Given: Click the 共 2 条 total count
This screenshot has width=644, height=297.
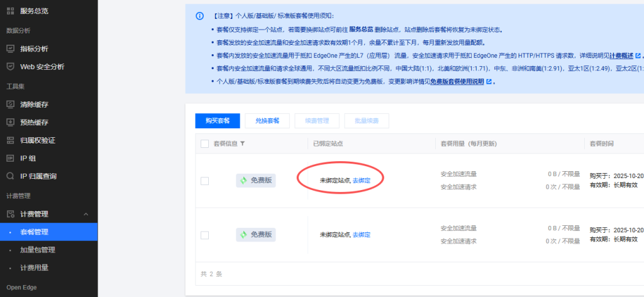Looking at the screenshot, I should [x=211, y=274].
